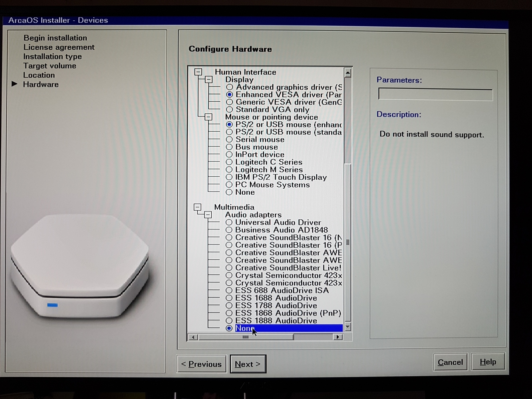Select Logitech C Series mouse

tap(229, 162)
